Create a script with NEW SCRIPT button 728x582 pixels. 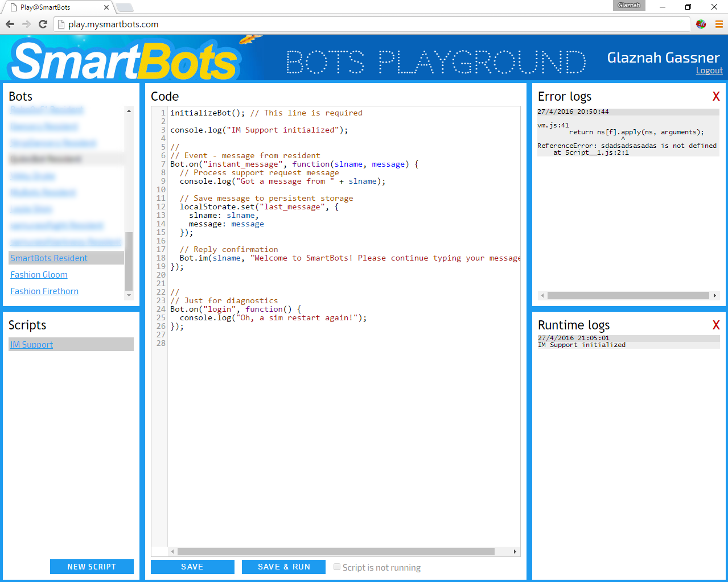[x=92, y=567]
